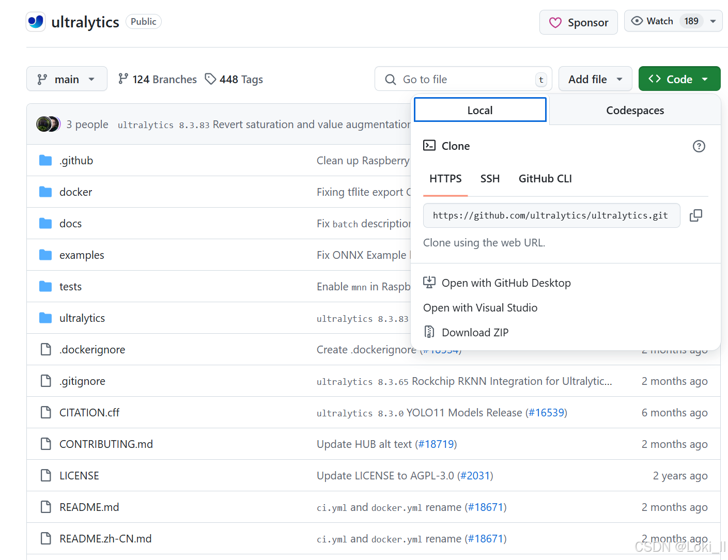
Task: Click the CITATION.cff file icon
Action: click(x=46, y=412)
